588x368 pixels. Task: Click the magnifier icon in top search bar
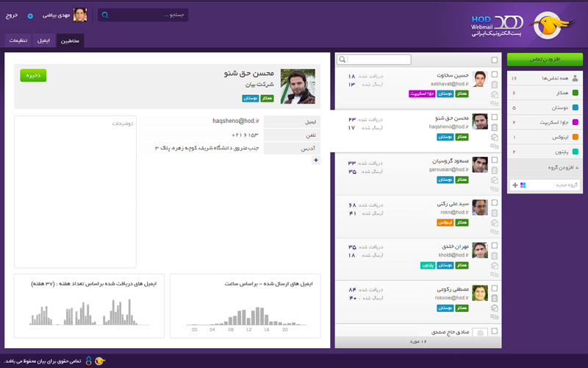click(x=106, y=15)
